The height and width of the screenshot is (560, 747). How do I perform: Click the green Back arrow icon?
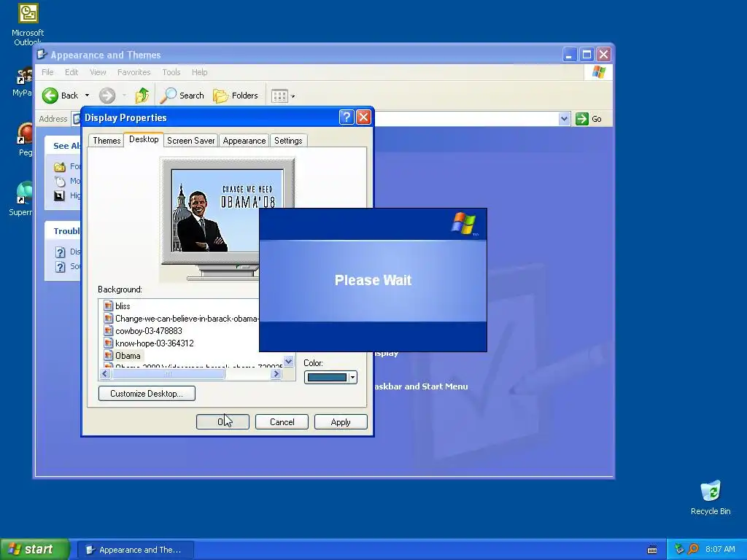(x=50, y=96)
